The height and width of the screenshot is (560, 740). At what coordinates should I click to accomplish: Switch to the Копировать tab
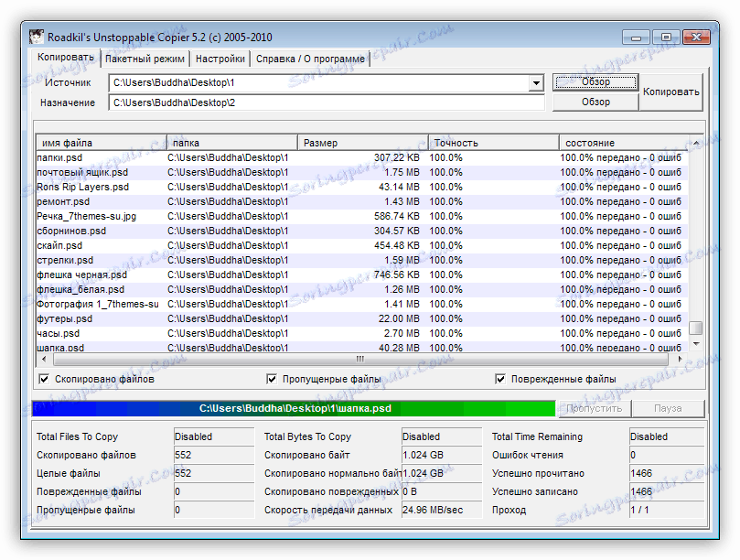click(66, 57)
